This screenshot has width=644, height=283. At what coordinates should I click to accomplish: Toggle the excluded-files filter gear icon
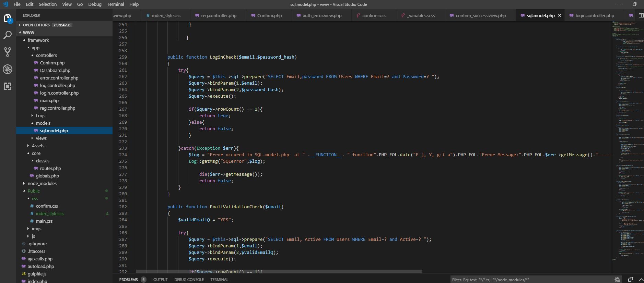617,280
